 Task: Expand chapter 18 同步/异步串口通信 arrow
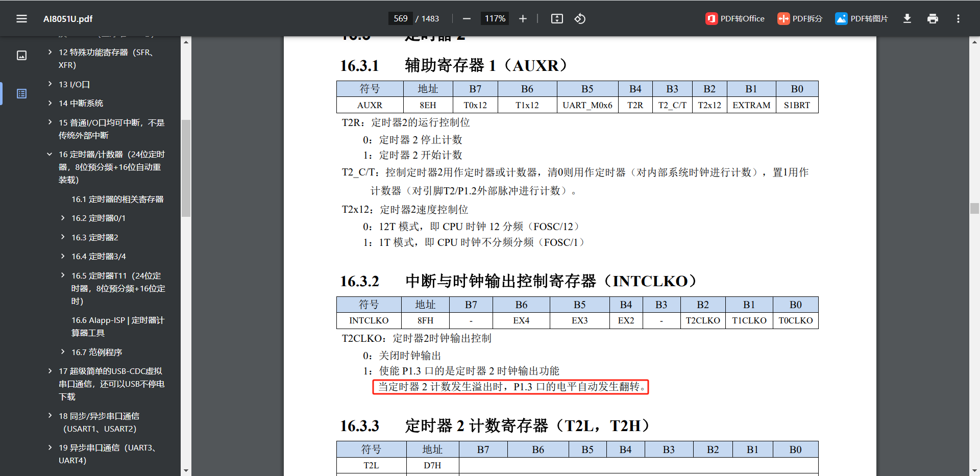(x=50, y=415)
